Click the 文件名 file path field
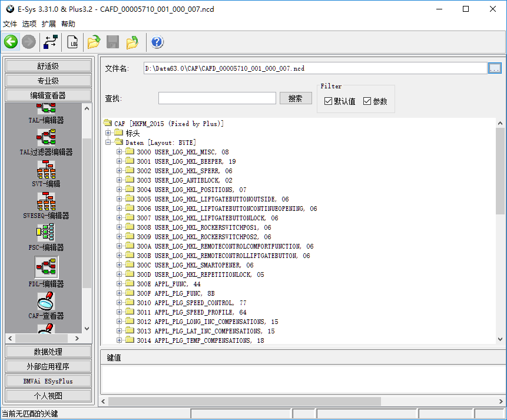 click(x=315, y=68)
